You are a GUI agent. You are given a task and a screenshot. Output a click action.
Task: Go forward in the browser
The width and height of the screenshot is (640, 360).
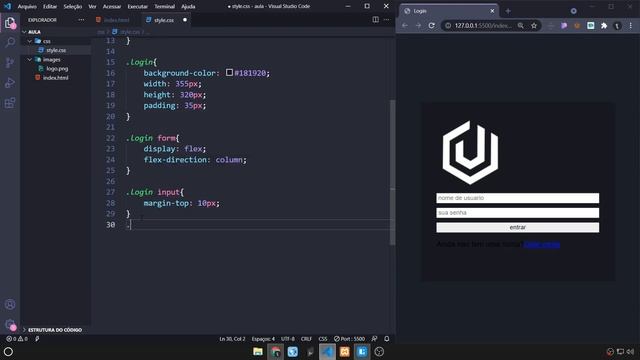[418, 25]
